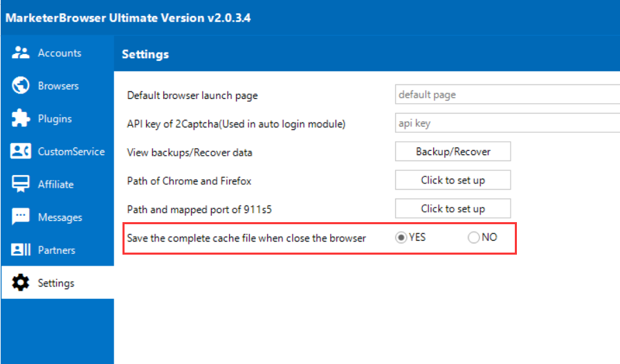The height and width of the screenshot is (364, 620).
Task: Switch to the Browsers section
Action: tap(58, 86)
